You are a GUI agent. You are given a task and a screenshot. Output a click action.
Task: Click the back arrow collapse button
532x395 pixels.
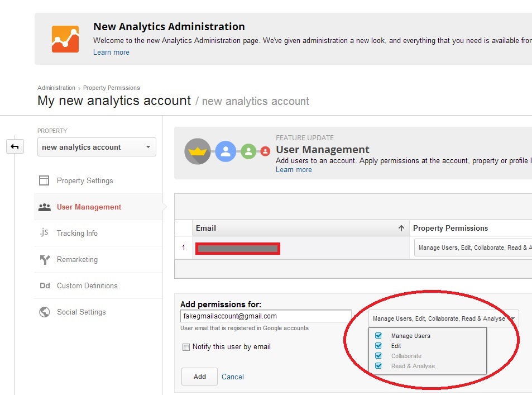coord(15,146)
